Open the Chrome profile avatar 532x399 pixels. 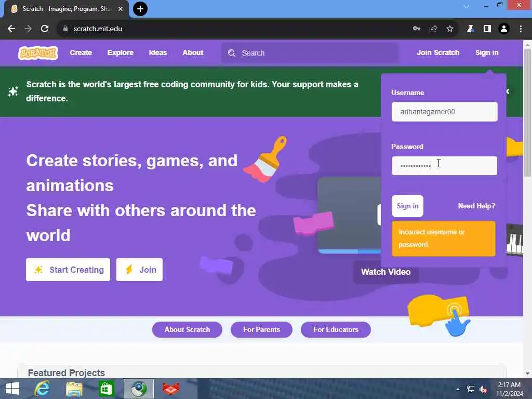tap(504, 29)
